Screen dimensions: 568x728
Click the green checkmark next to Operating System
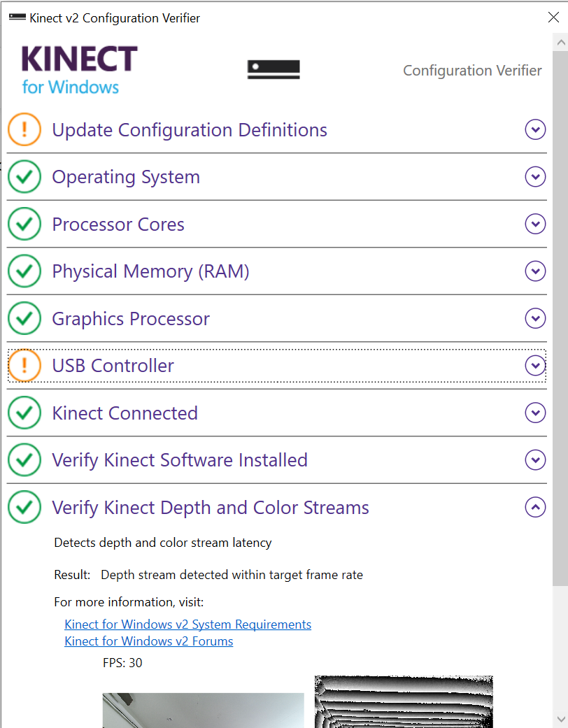click(24, 177)
